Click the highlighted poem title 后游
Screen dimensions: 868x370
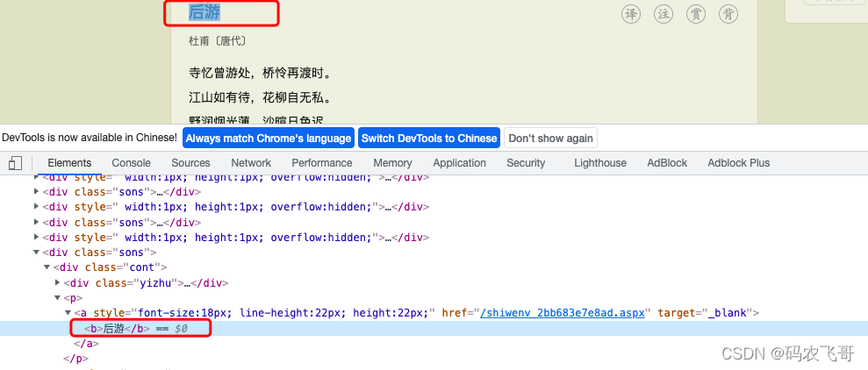[x=204, y=12]
